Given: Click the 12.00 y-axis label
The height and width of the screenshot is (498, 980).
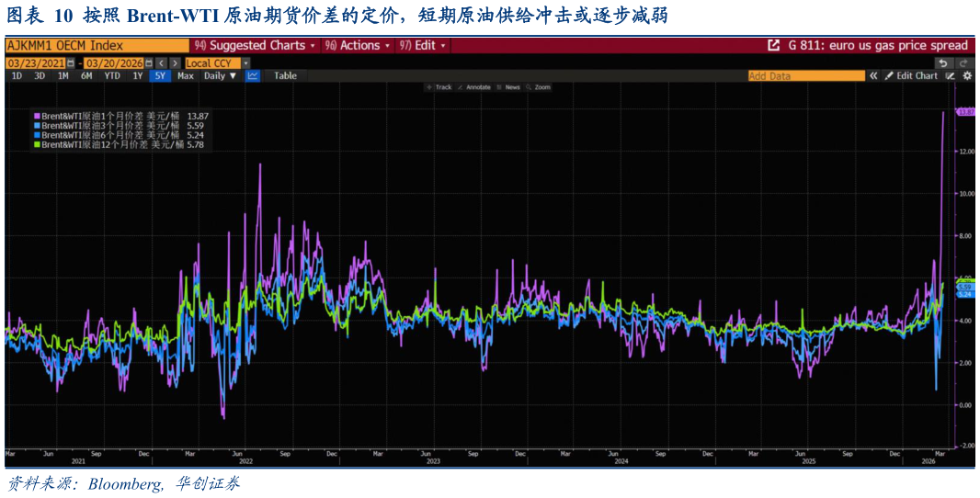Looking at the screenshot, I should click(965, 152).
